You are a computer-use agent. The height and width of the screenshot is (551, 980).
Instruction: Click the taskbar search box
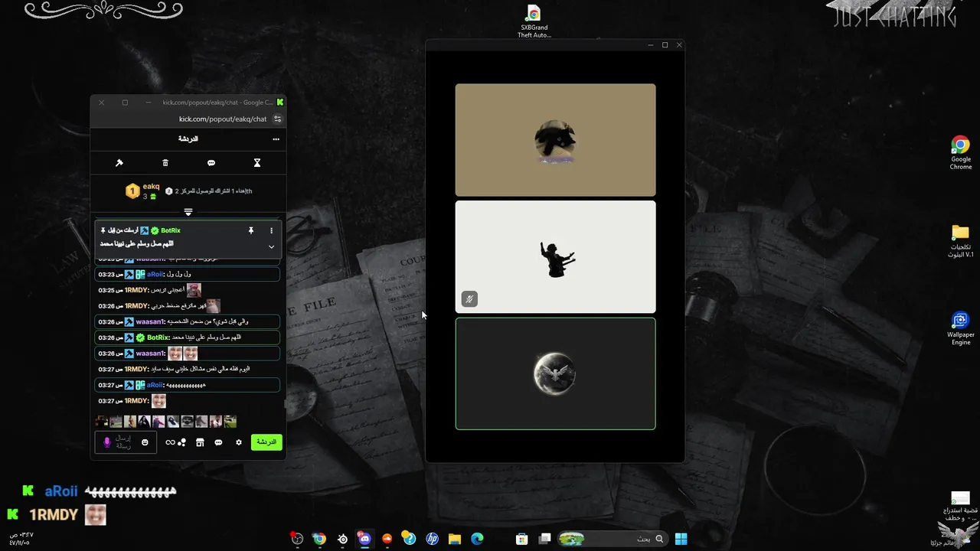(x=612, y=539)
